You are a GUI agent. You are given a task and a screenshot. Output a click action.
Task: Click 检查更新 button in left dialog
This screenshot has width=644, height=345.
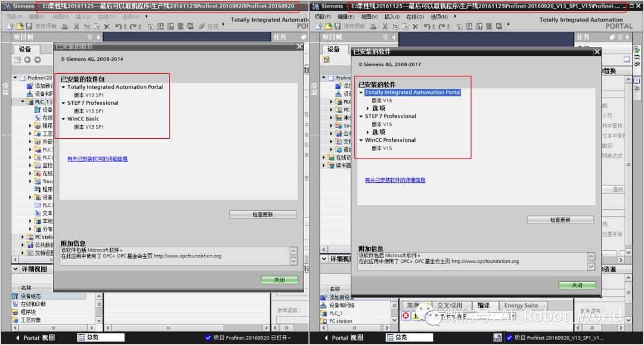pyautogui.click(x=262, y=215)
